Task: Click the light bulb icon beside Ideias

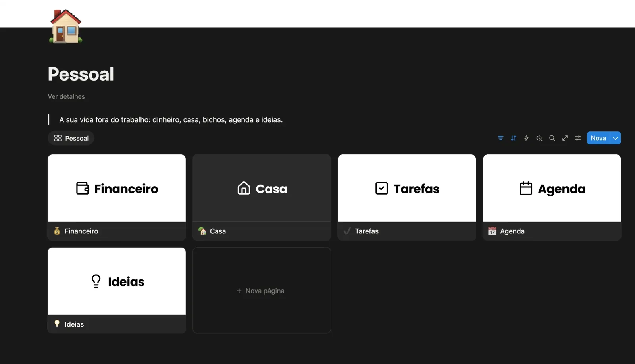Action: coord(57,324)
